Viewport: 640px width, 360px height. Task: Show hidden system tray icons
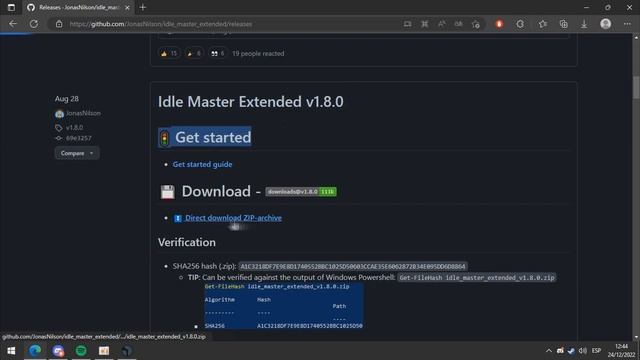[549, 351]
